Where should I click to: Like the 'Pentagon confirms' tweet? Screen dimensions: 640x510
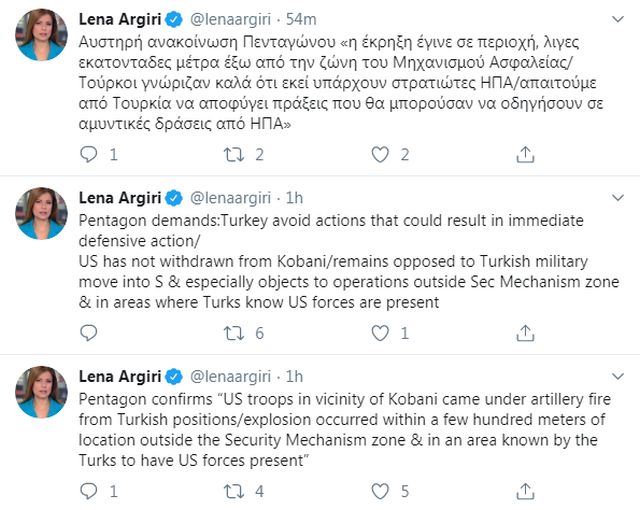coord(380,491)
